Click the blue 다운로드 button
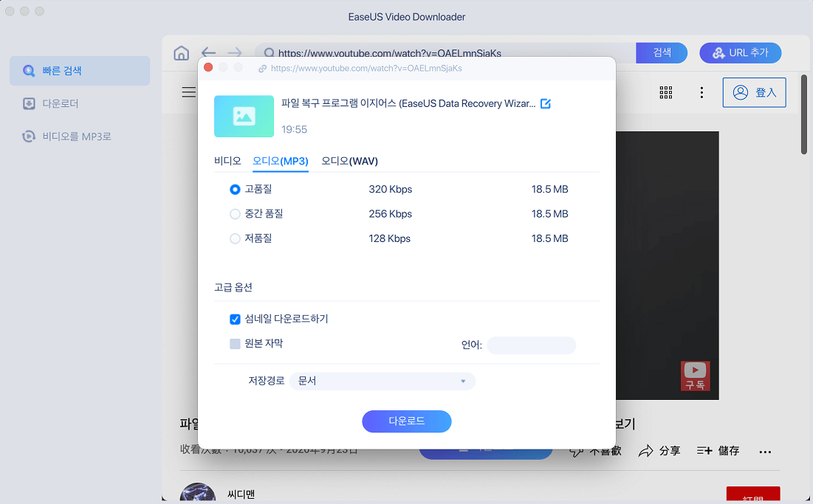813x504 pixels. click(406, 421)
